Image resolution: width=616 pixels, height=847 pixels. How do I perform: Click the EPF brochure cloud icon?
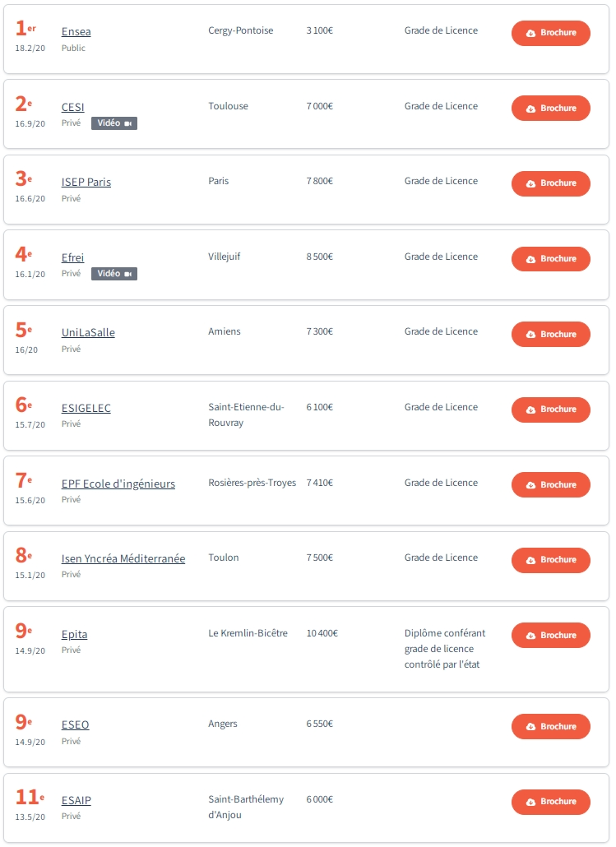coord(530,485)
